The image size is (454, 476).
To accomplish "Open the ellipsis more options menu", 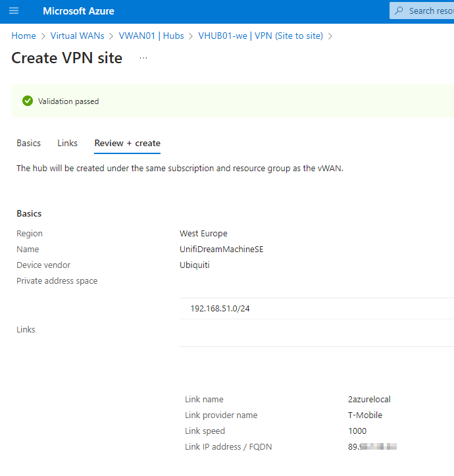I will (143, 58).
